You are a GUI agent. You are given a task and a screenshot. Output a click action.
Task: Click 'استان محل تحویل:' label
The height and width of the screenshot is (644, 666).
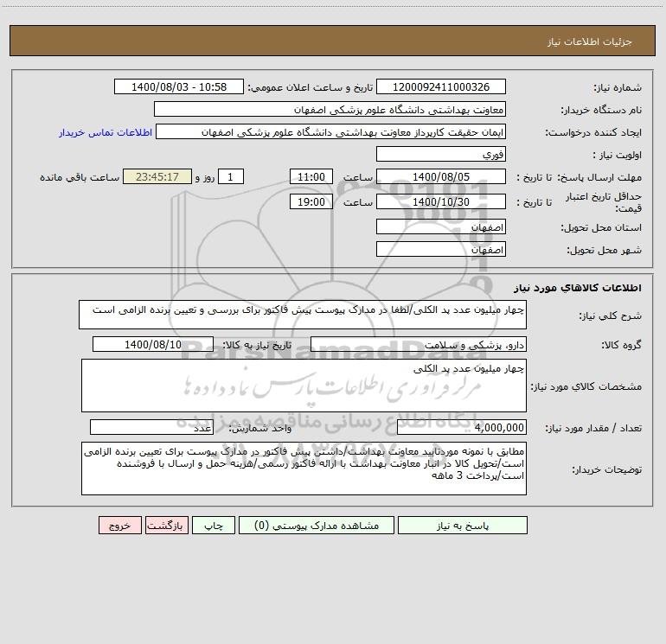pos(601,227)
